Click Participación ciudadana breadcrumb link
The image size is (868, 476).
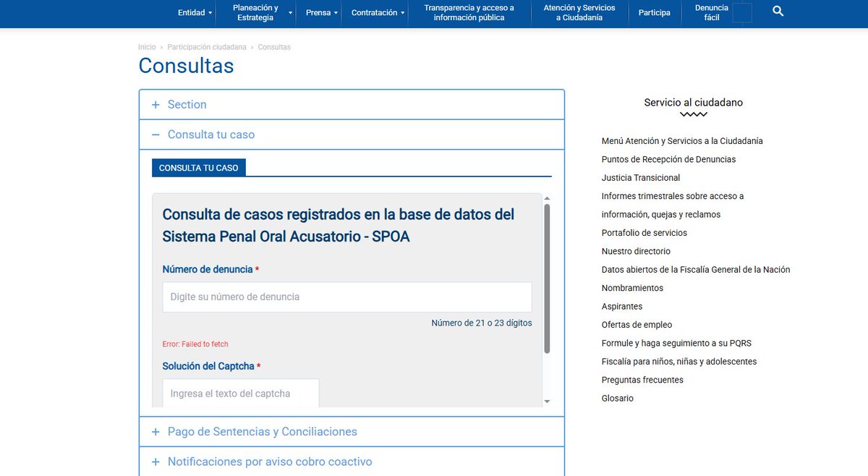207,47
